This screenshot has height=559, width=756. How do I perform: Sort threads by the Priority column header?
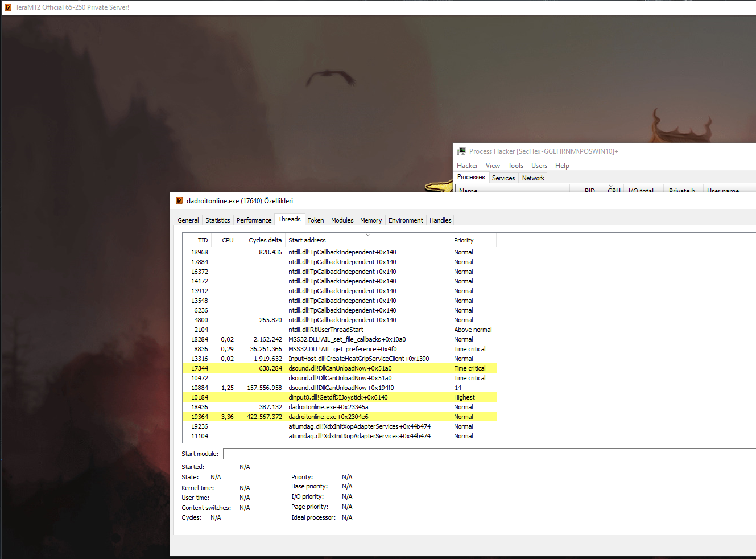point(473,240)
